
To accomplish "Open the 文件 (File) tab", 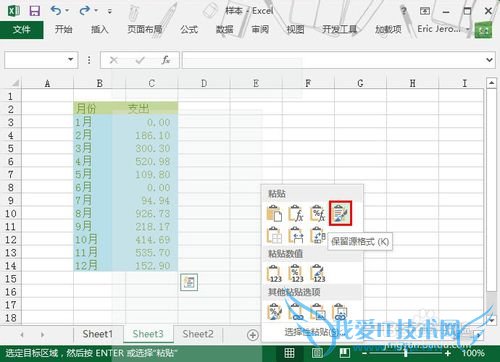I will coord(22,30).
